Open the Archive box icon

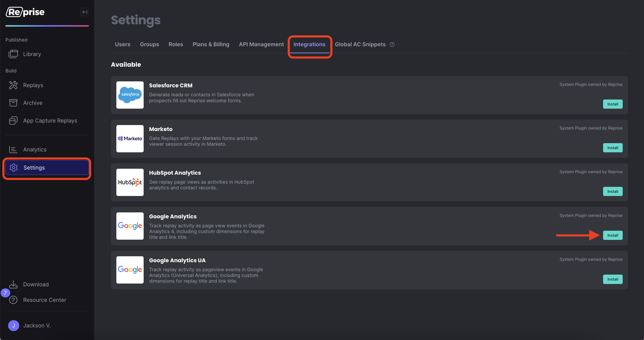(x=13, y=103)
